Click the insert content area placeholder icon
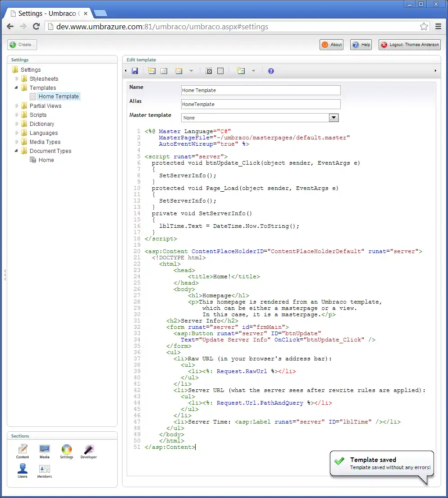Screen dimensions: 448x498 point(209,71)
